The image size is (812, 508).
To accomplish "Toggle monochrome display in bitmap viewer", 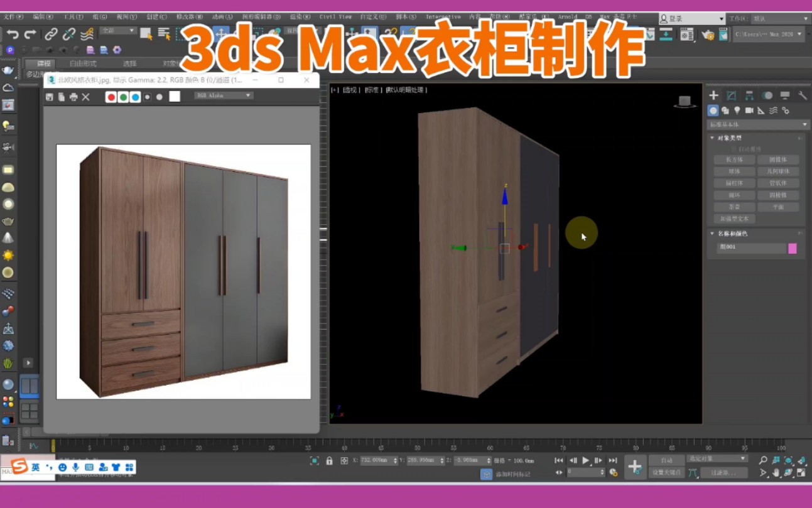I will pos(160,97).
